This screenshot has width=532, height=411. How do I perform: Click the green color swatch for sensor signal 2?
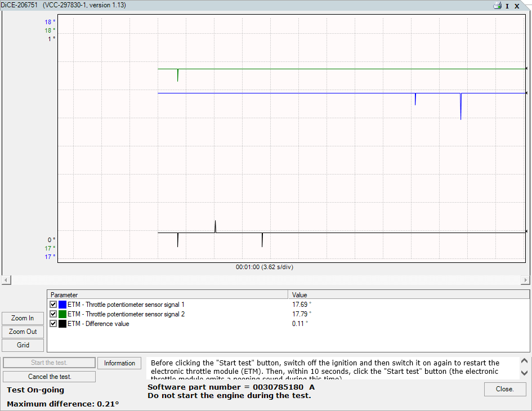[x=62, y=314]
